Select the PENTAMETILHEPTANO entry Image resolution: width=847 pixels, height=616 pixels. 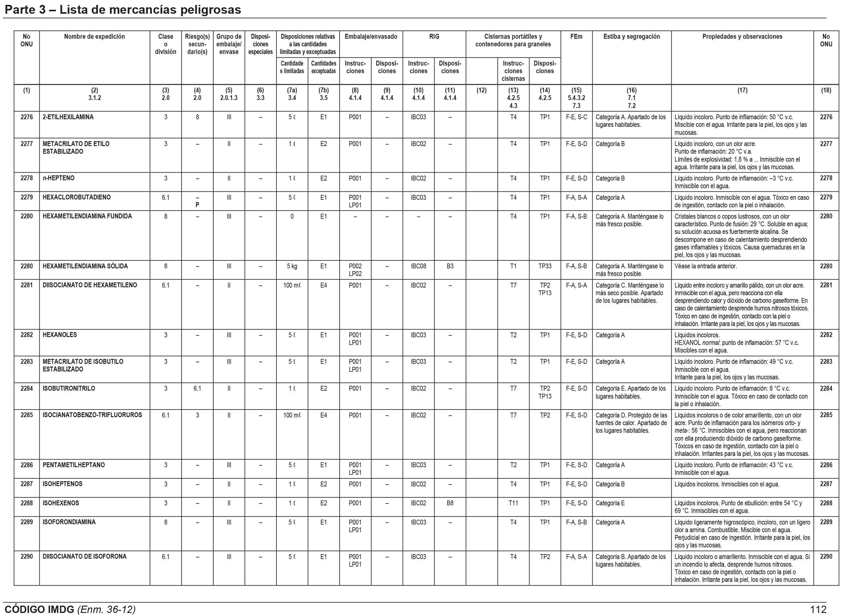tap(74, 465)
